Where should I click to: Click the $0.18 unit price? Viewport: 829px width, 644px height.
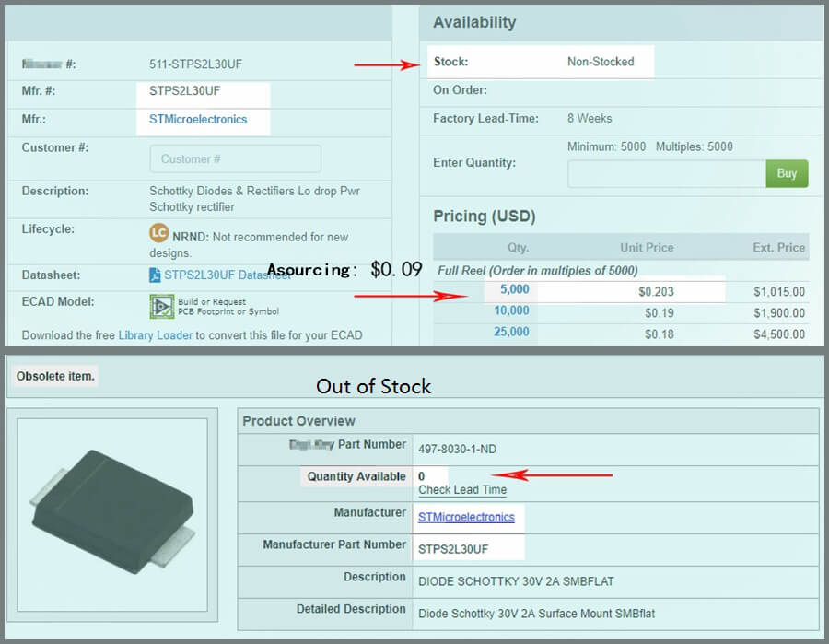pyautogui.click(x=660, y=334)
